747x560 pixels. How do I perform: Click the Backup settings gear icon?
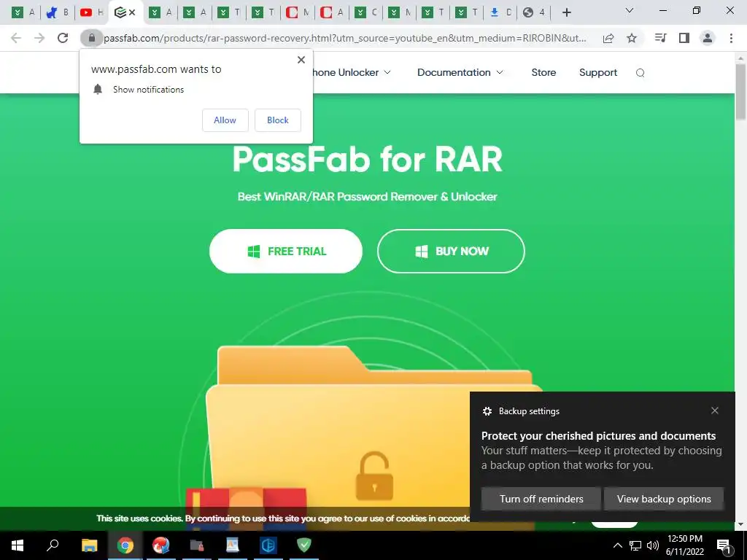click(x=487, y=411)
